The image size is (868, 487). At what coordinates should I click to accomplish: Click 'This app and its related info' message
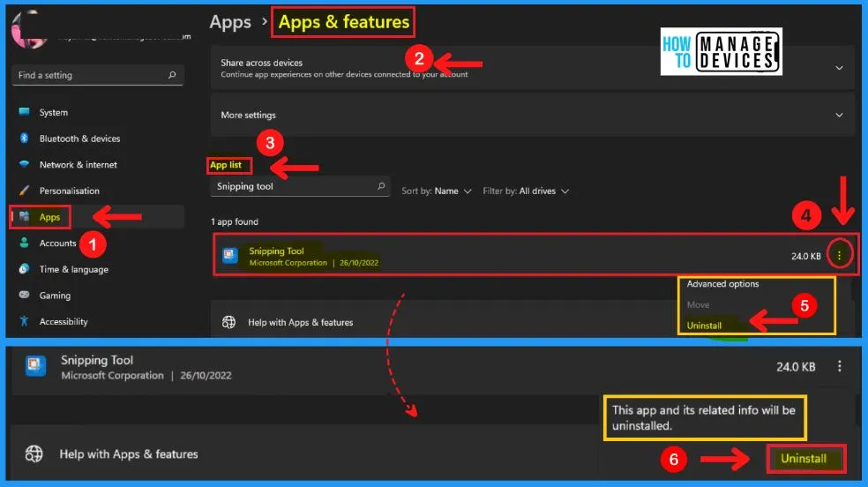704,418
